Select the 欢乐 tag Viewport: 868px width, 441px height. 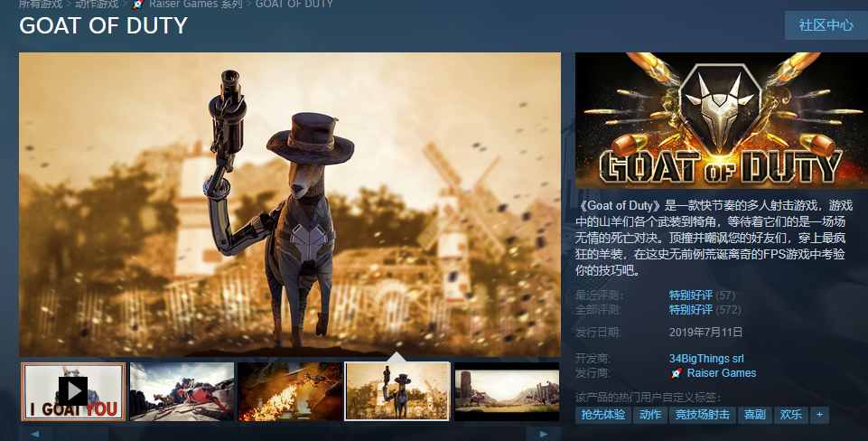click(x=791, y=415)
